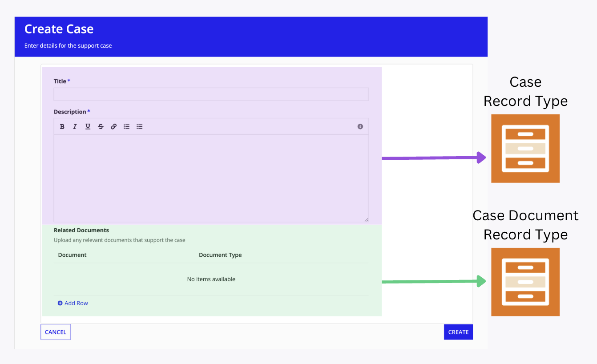Click the 'Create Case' page heading
The image size is (597, 364).
coord(59,29)
